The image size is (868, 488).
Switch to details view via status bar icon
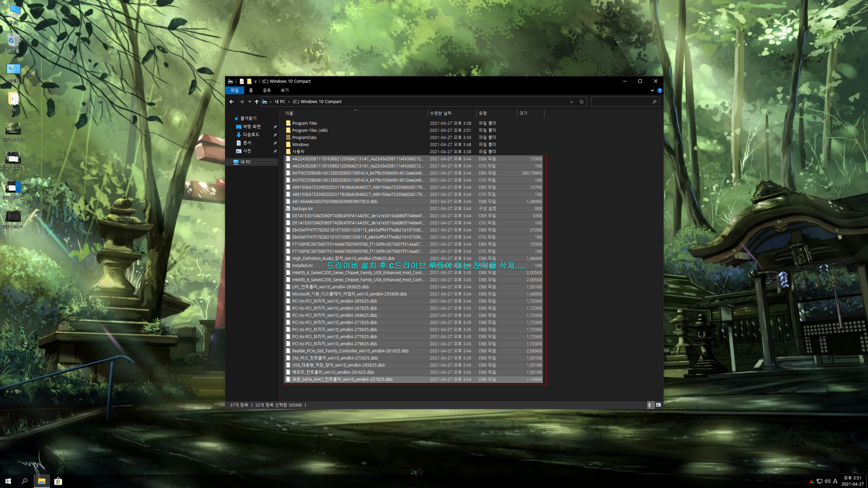tap(651, 405)
